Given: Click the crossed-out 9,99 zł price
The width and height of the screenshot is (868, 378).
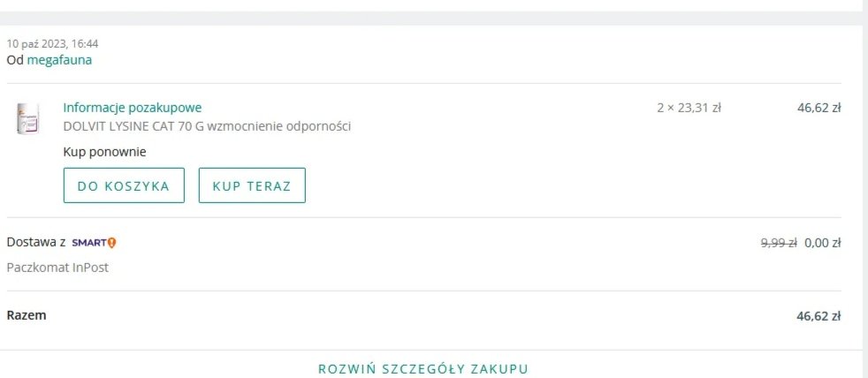Looking at the screenshot, I should point(779,242).
